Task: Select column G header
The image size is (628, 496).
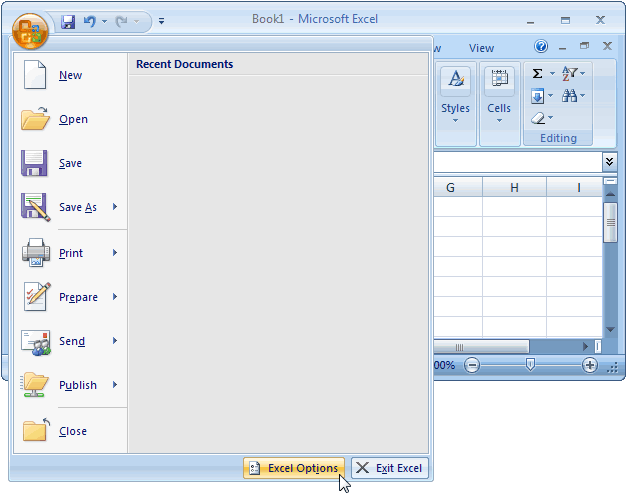Action: click(x=458, y=188)
